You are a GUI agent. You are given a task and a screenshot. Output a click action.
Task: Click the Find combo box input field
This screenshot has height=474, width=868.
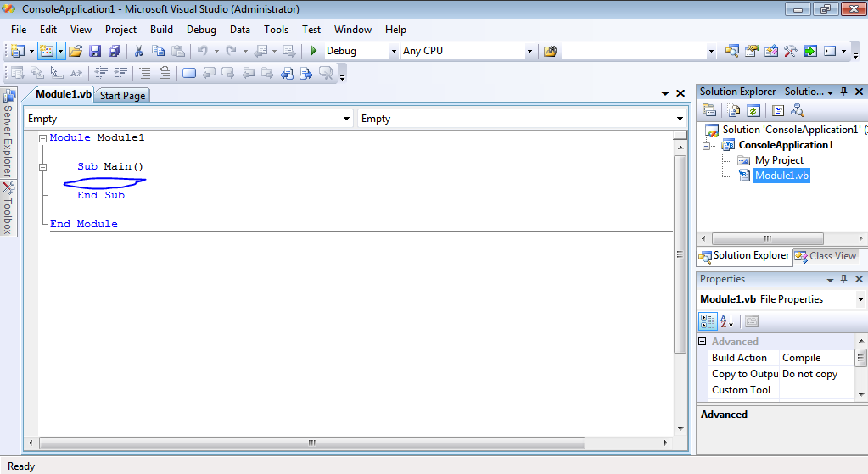634,51
